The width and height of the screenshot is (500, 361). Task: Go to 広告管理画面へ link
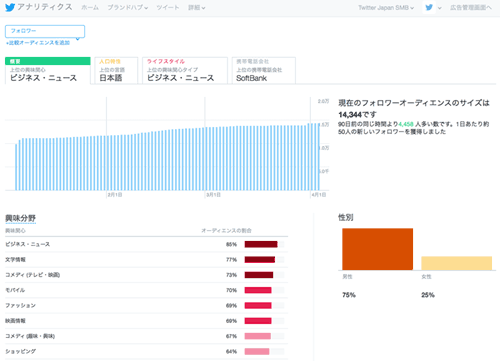[471, 7]
